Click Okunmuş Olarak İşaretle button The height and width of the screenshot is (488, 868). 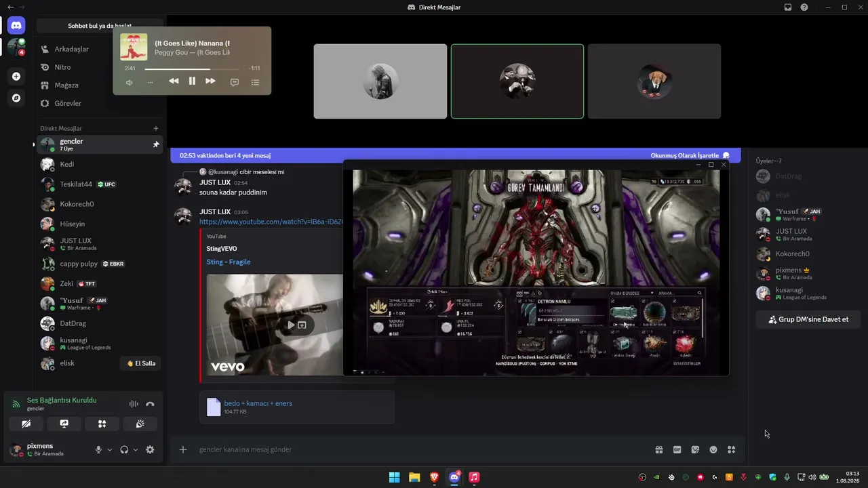(690, 155)
